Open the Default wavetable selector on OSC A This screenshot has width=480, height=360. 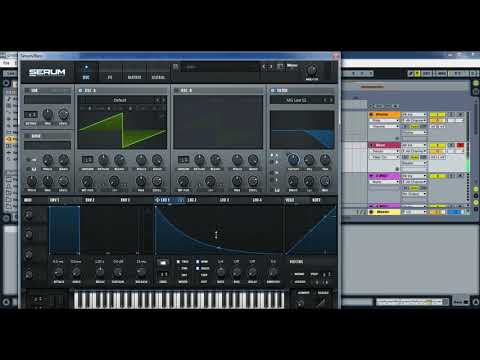tap(120, 100)
